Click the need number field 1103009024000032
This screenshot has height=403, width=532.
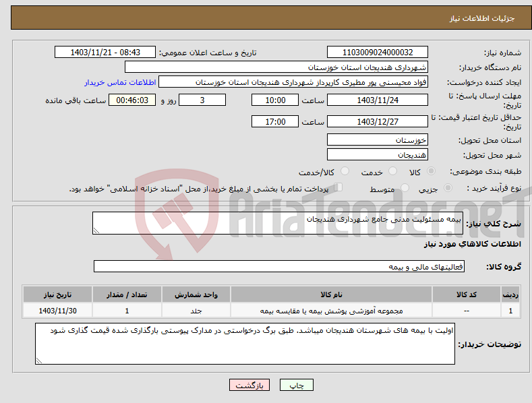click(x=378, y=53)
